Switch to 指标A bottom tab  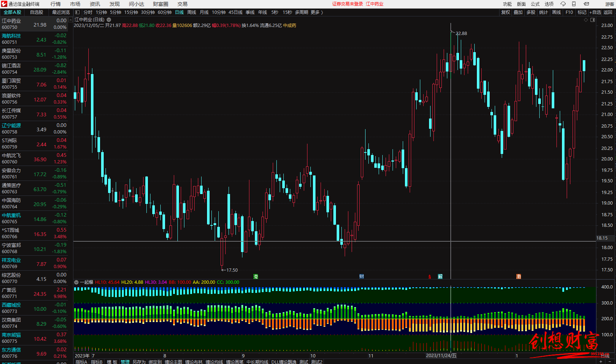pyautogui.click(x=81, y=362)
